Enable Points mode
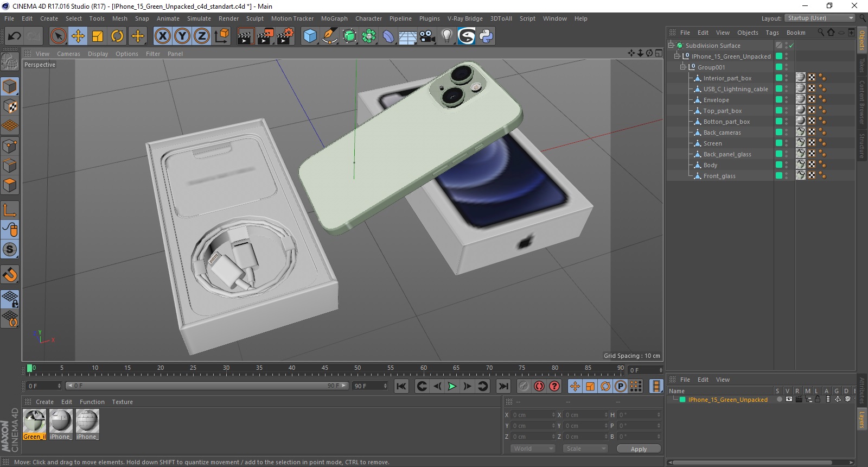Screen dimensions: 868x467 10,146
